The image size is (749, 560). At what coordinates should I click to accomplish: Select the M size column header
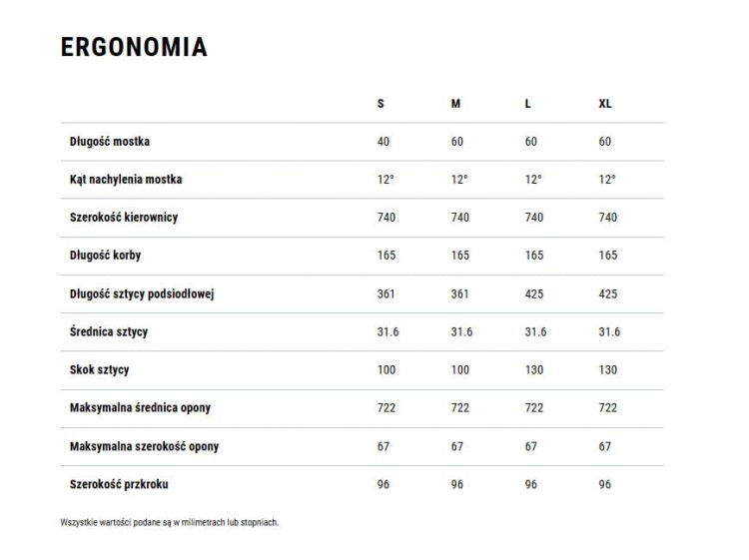tap(455, 104)
